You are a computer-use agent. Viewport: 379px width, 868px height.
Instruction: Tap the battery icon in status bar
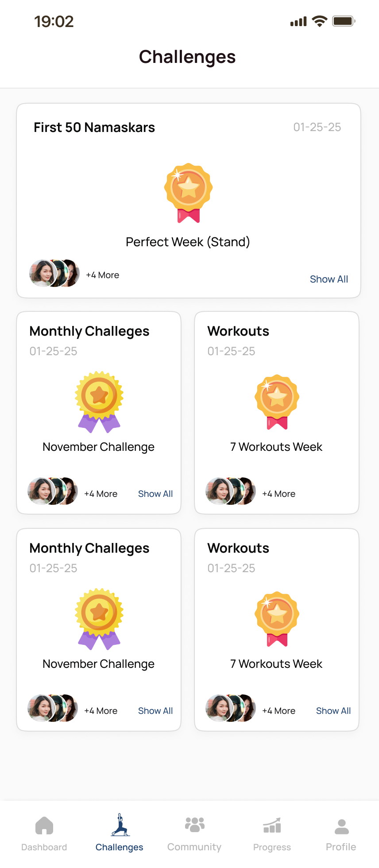click(x=344, y=21)
